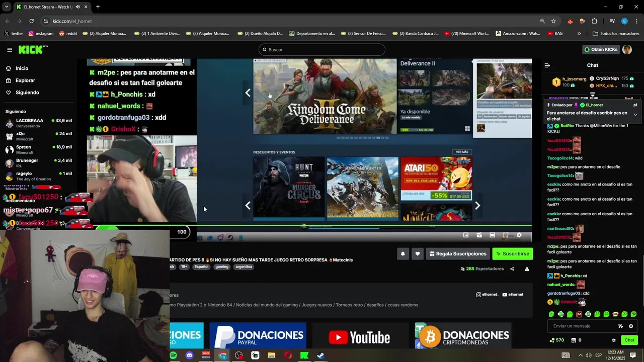
Task: Follow the channel with the heart icon
Action: click(x=417, y=254)
